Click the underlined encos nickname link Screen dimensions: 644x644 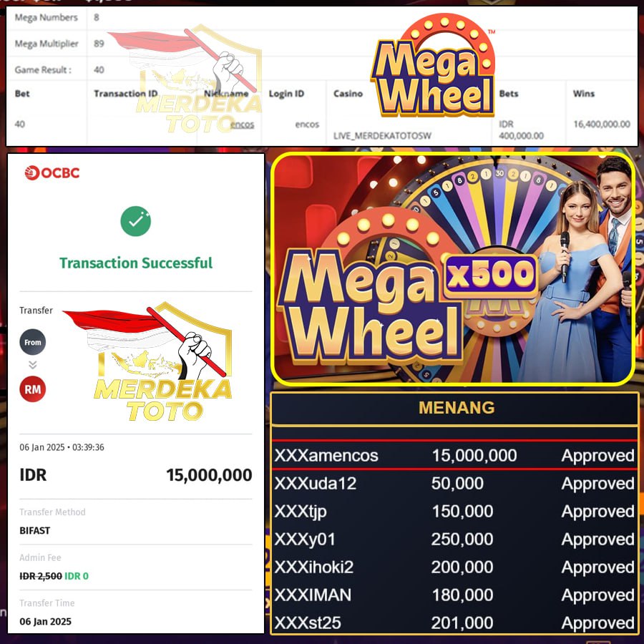242,125
